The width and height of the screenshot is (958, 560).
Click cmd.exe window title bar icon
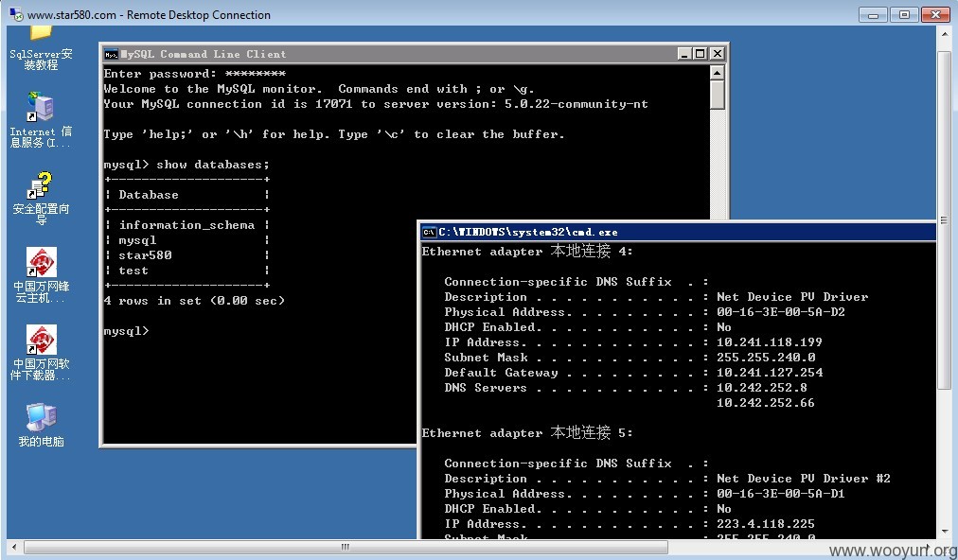[429, 232]
